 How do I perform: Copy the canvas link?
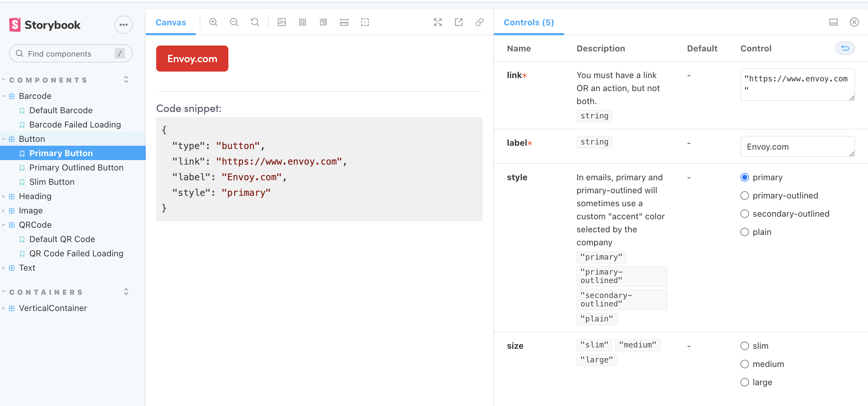pyautogui.click(x=480, y=22)
